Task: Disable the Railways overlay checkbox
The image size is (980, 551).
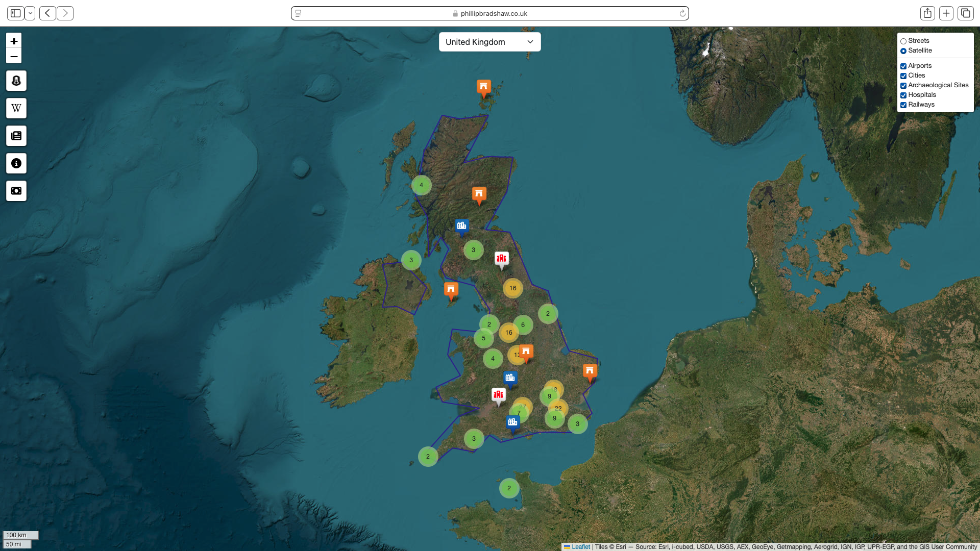Action: tap(903, 105)
